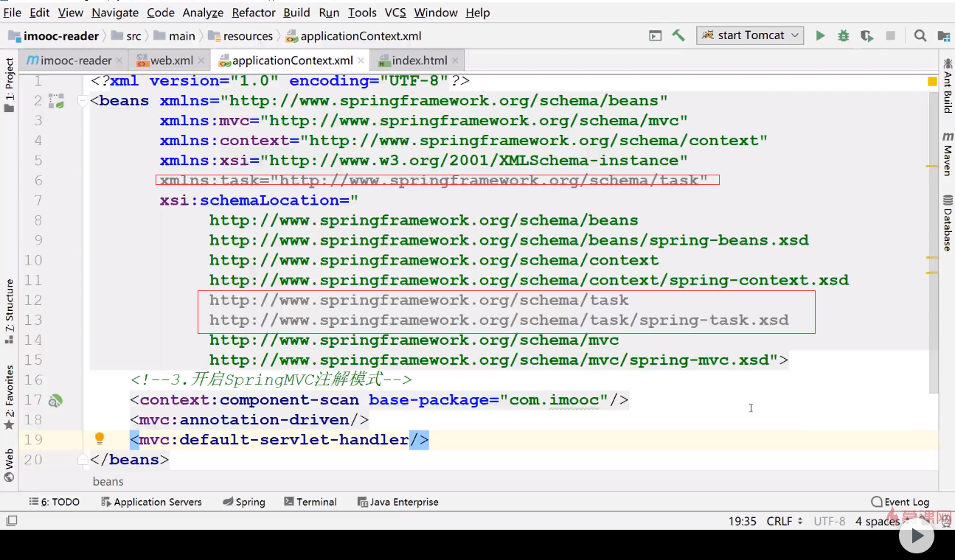Click the UTF-8 encoding indicator

pyautogui.click(x=830, y=521)
